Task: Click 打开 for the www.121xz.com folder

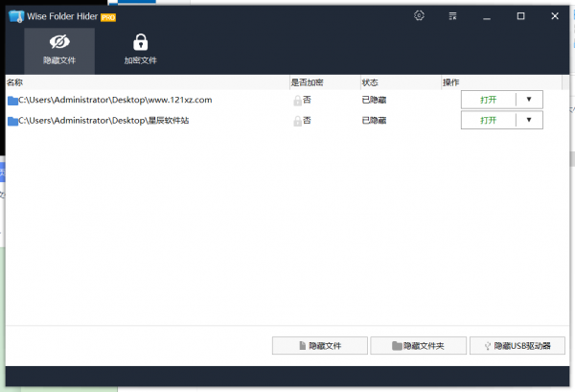Action: click(488, 100)
